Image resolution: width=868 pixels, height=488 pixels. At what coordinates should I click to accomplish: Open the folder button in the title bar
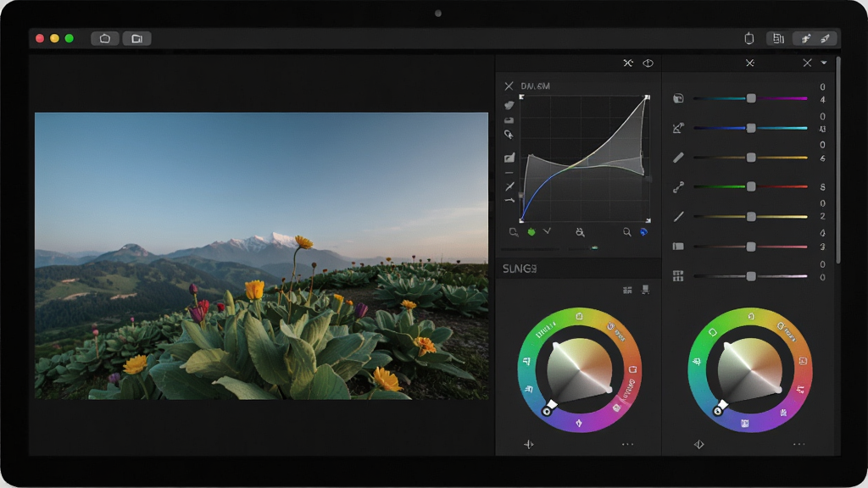[x=136, y=39]
